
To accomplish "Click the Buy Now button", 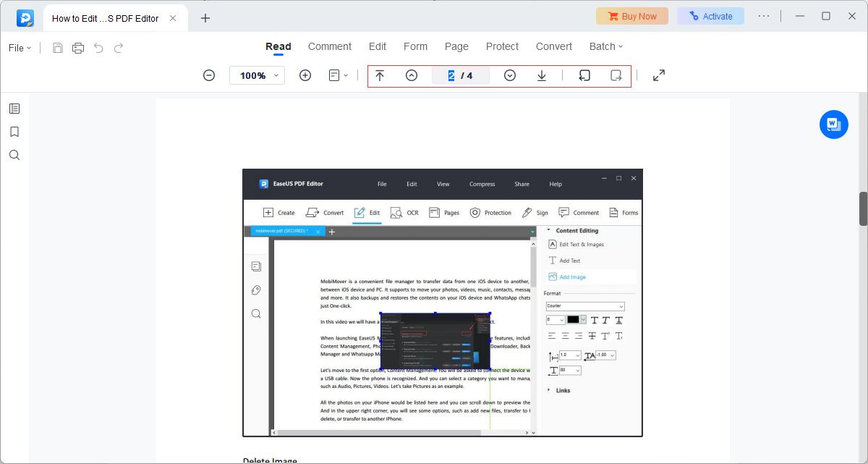I will click(x=632, y=16).
